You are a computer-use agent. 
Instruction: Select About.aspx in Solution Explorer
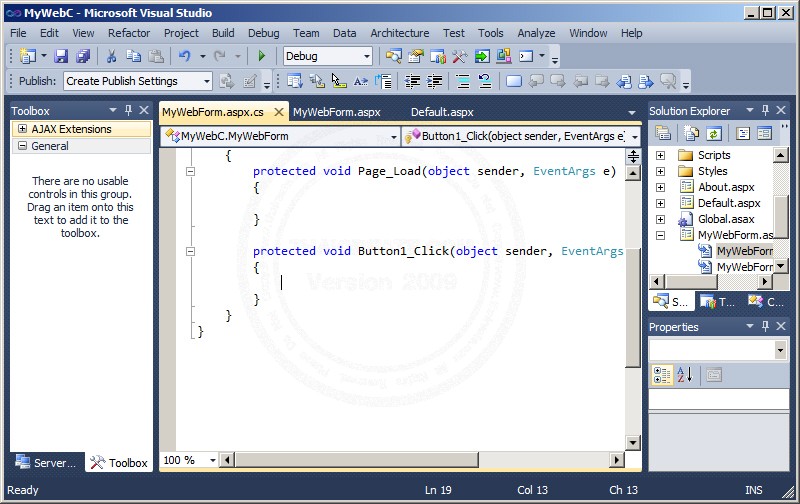[726, 187]
